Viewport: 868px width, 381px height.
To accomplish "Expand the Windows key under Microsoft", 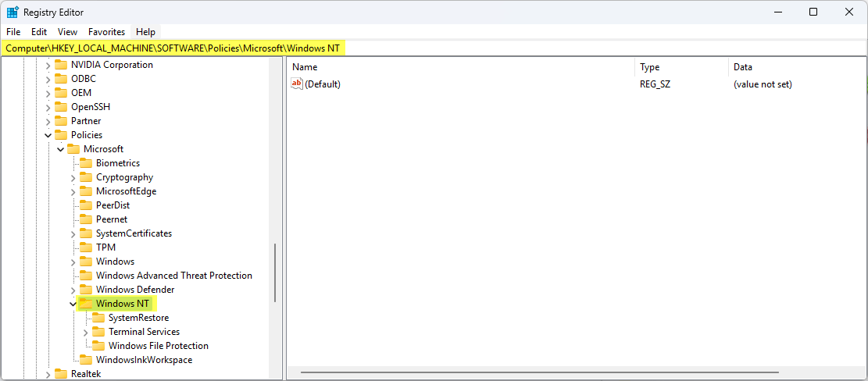I will coord(73,262).
